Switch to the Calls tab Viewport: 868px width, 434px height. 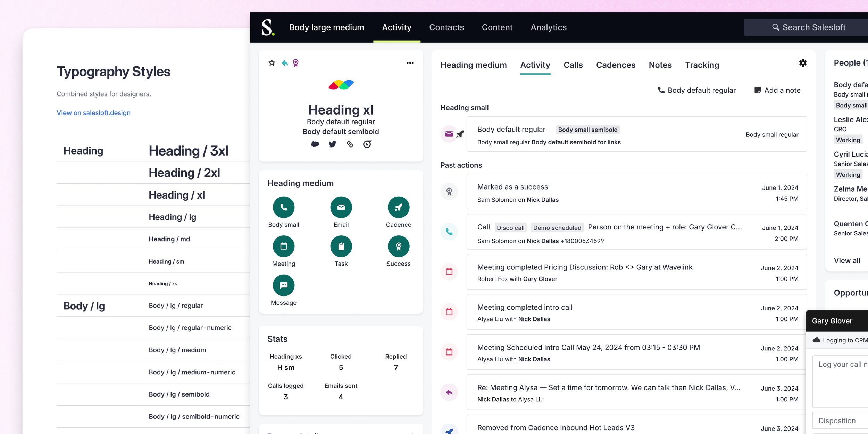(573, 65)
